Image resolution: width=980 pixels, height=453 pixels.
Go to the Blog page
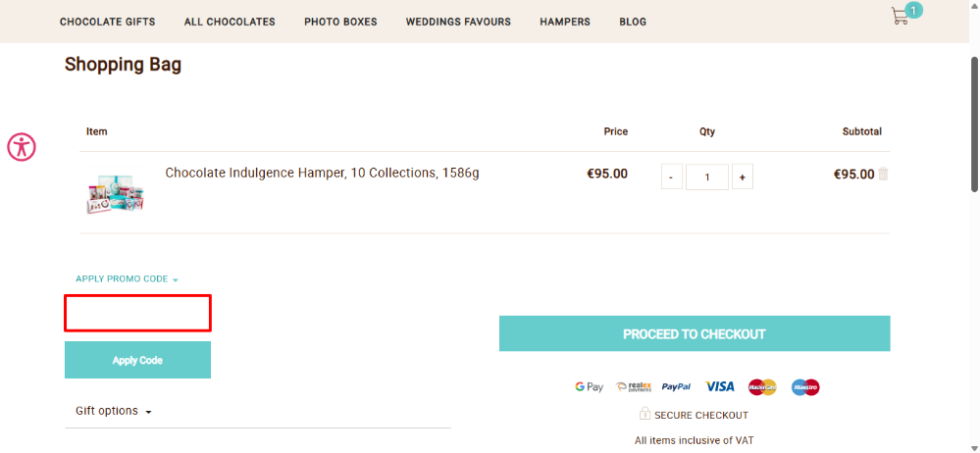[633, 22]
